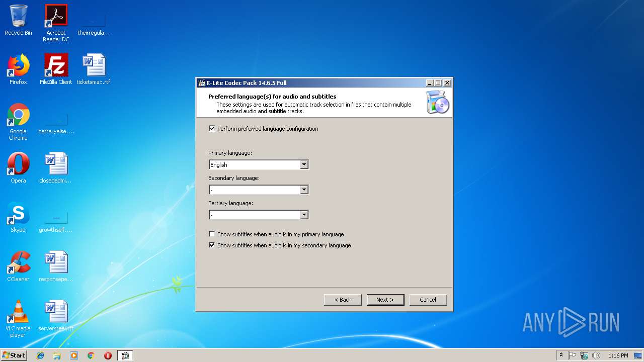Screen dimensions: 644x362
Task: Toggle Perform preferred language configuration checkbox
Action: [212, 129]
